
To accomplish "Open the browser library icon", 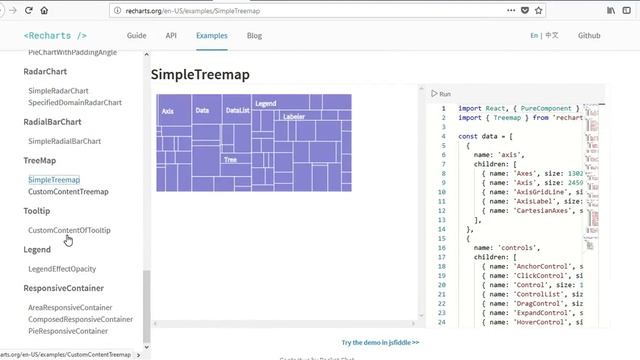I will pyautogui.click(x=611, y=11).
